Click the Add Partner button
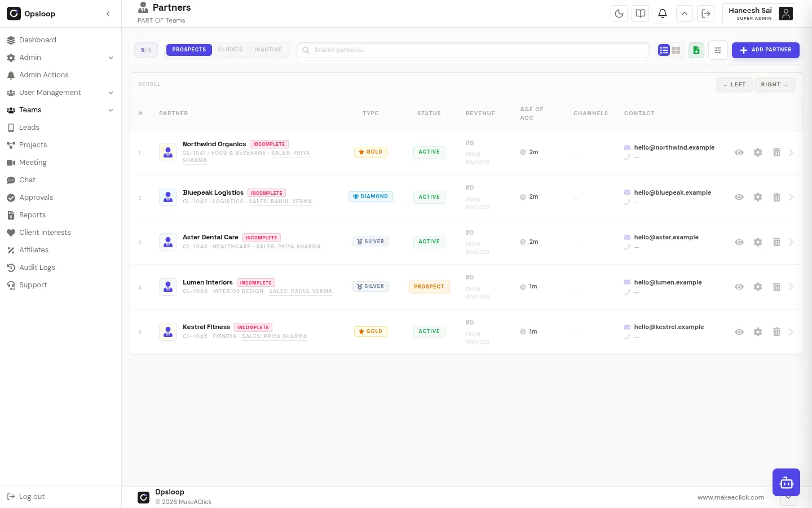The width and height of the screenshot is (812, 508). (x=766, y=50)
